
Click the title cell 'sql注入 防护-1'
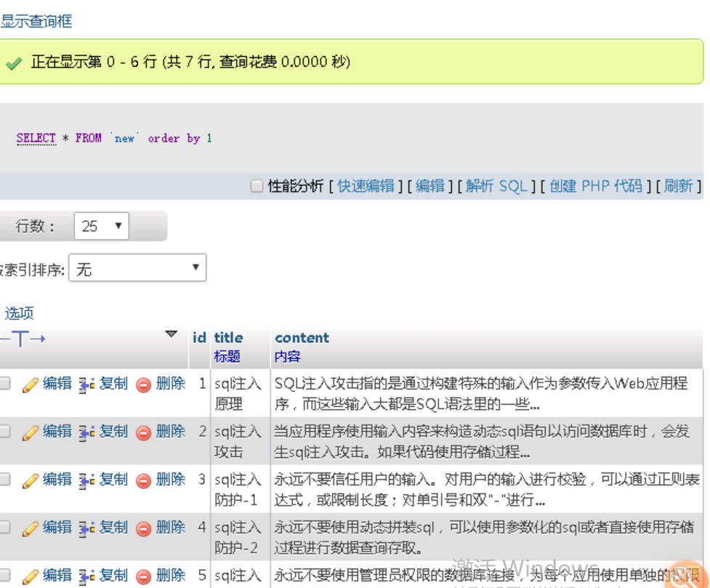click(241, 489)
